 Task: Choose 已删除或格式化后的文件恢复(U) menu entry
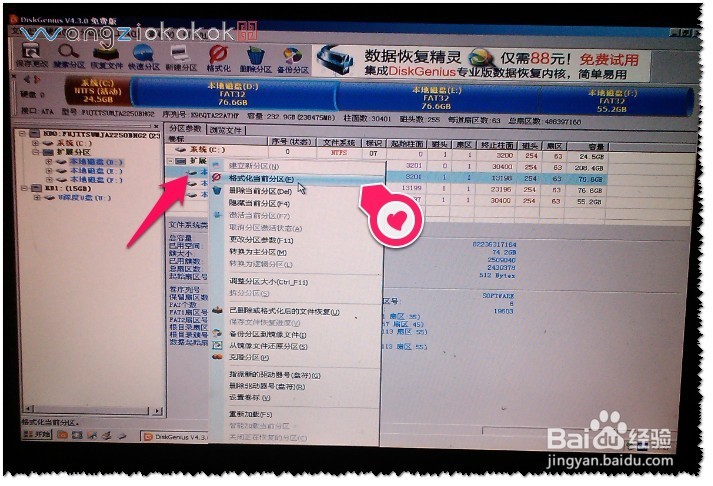tap(284, 311)
